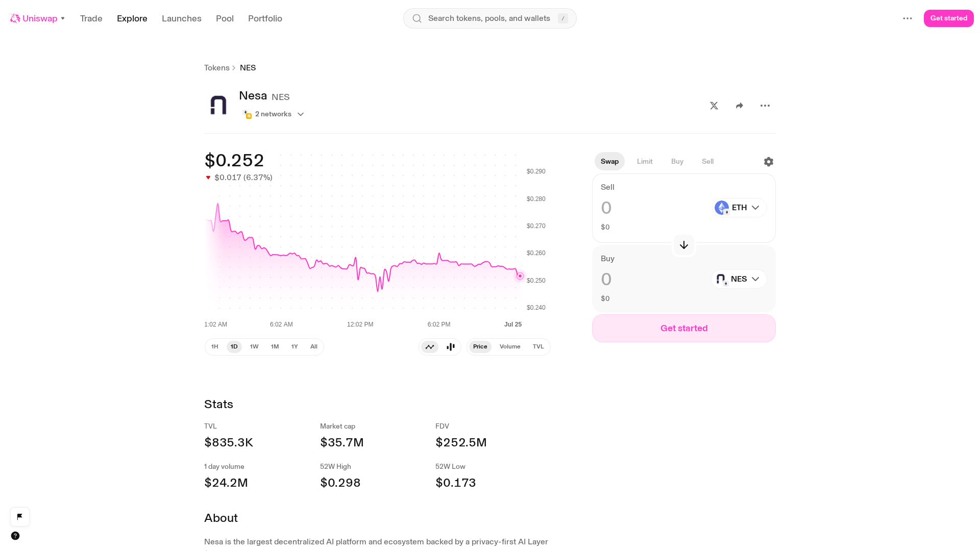
Task: Switch chart to 1M range
Action: [275, 347]
